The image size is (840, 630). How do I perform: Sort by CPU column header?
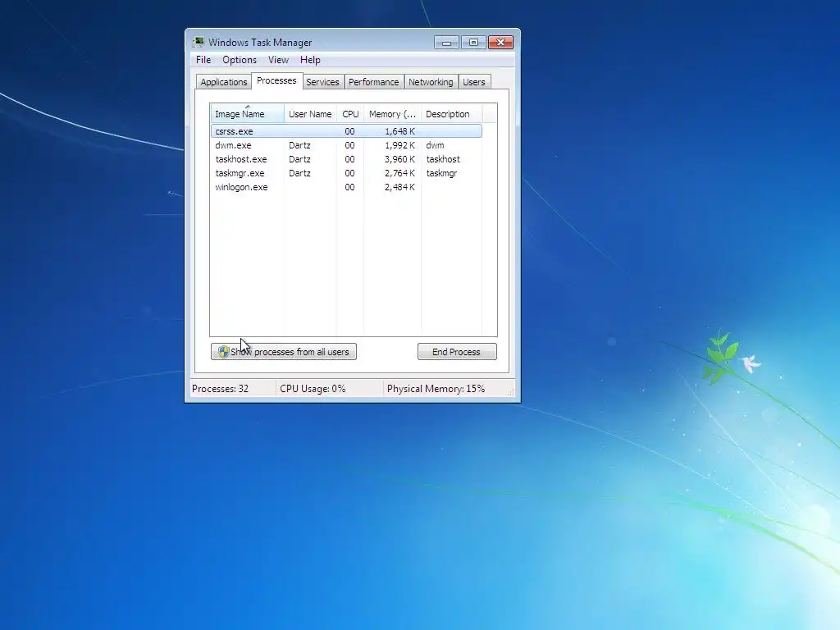(x=350, y=114)
